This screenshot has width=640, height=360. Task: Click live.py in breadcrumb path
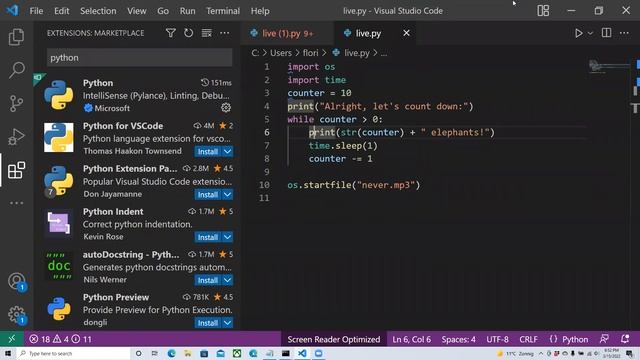coord(356,53)
